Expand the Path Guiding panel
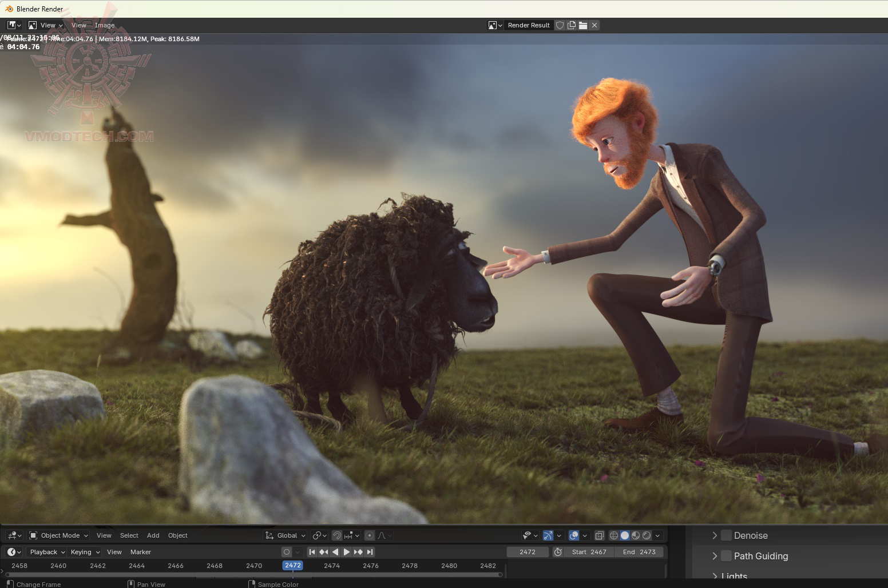 click(x=715, y=556)
